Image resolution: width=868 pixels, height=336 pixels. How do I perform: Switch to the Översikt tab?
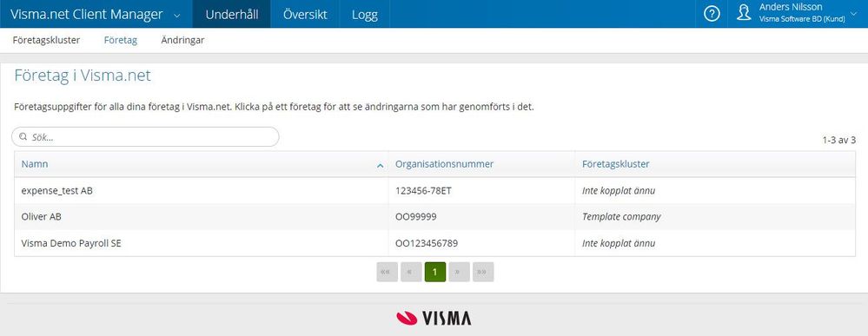(305, 14)
